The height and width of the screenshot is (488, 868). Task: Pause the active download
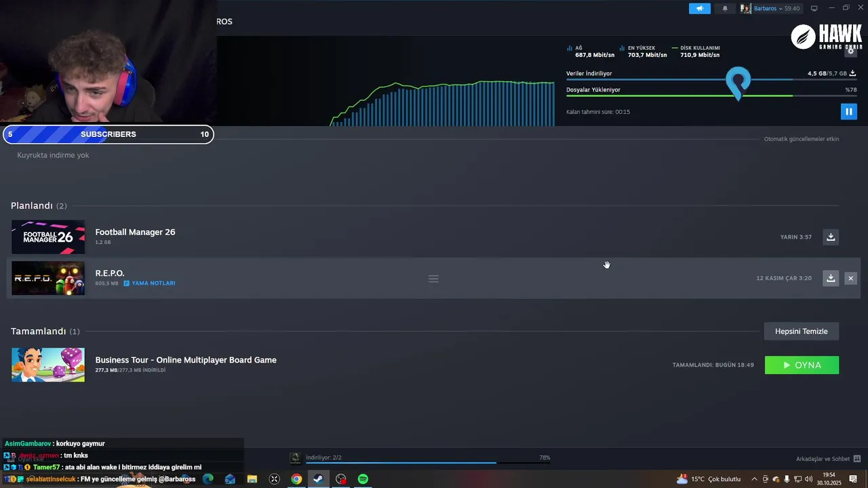[x=848, y=111]
